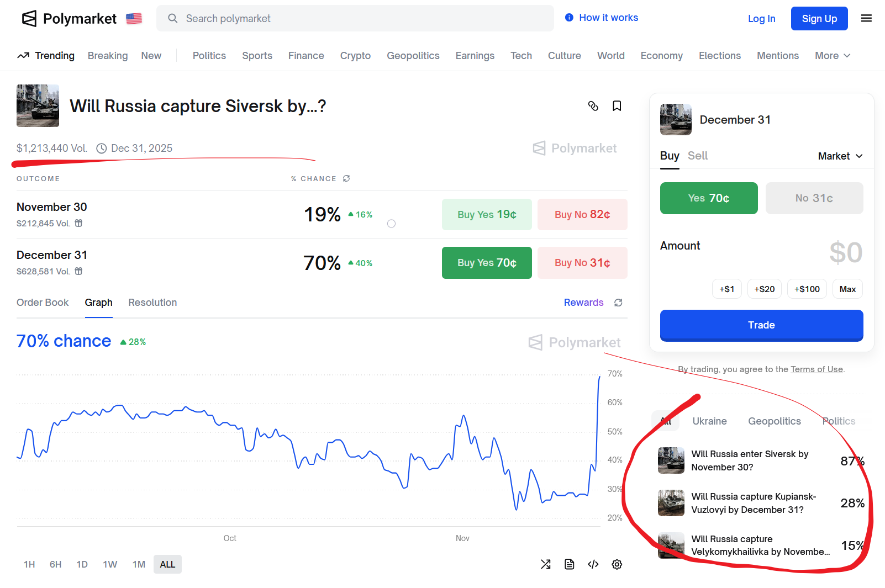885x588 pixels.
Task: Open the Rewards link
Action: [583, 303]
